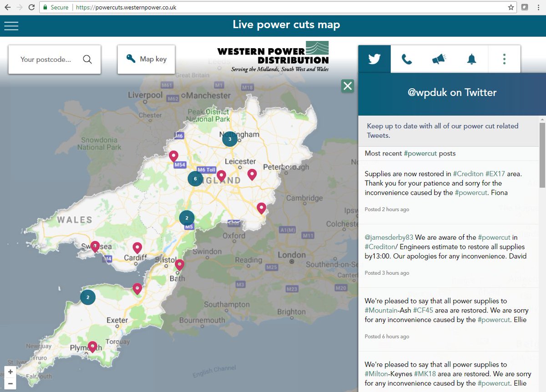Click the #EX17 hashtag link
Image resolution: width=546 pixels, height=392 pixels.
pyautogui.click(x=495, y=174)
